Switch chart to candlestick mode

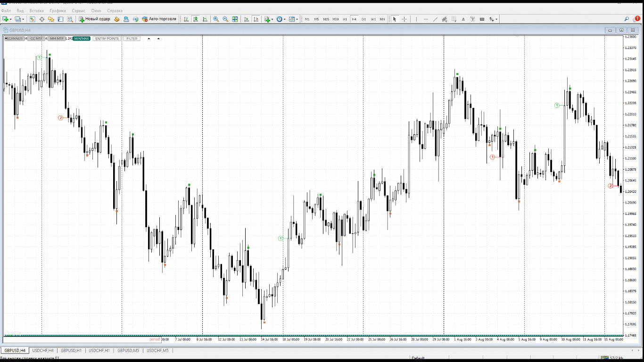pos(195,19)
